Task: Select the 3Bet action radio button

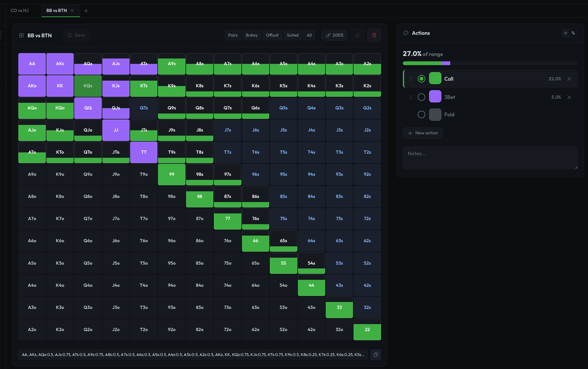Action: 421,97
